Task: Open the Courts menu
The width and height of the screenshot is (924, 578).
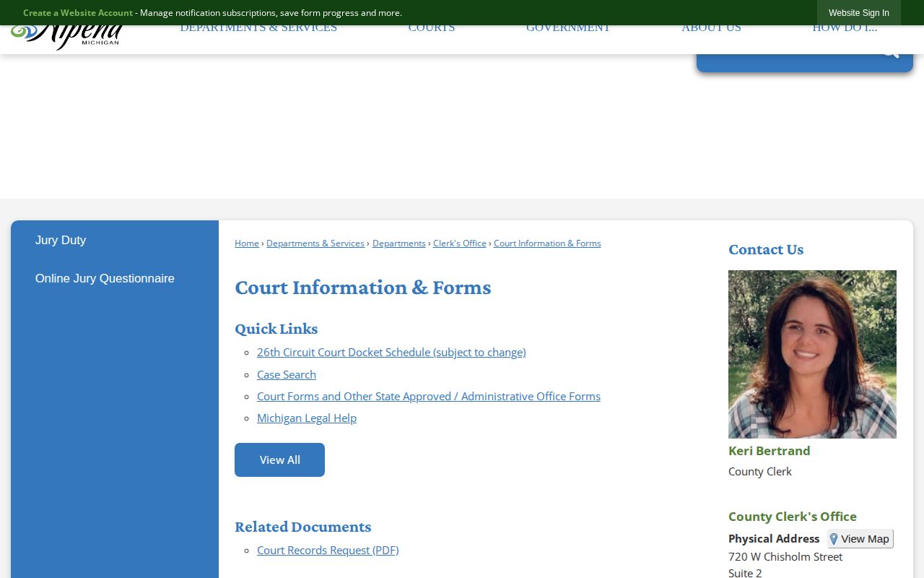Action: tap(432, 29)
